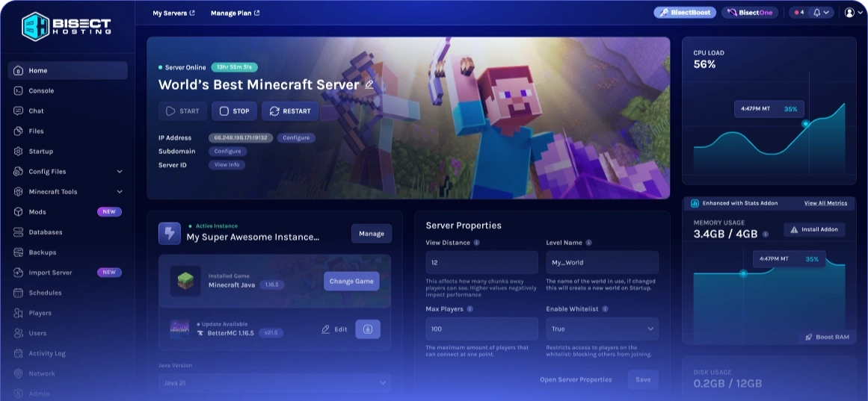Click the memory usage graph marker point

point(743,273)
